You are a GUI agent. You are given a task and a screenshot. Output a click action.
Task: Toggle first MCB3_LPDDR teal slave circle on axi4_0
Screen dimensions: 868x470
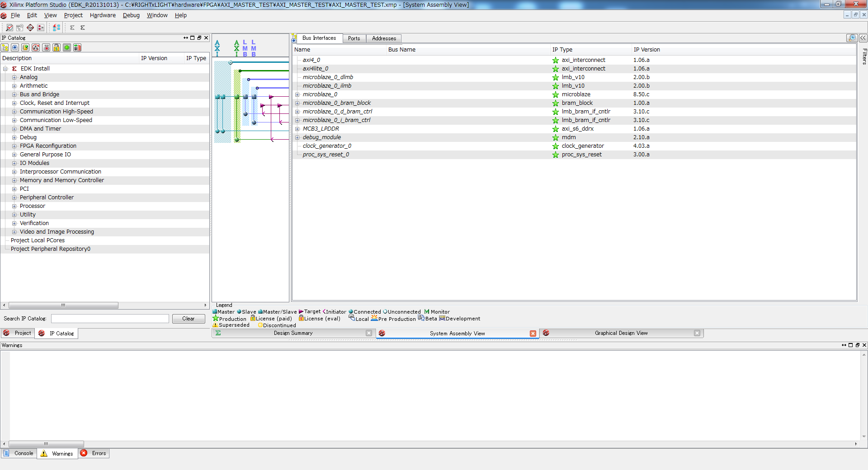point(217,131)
